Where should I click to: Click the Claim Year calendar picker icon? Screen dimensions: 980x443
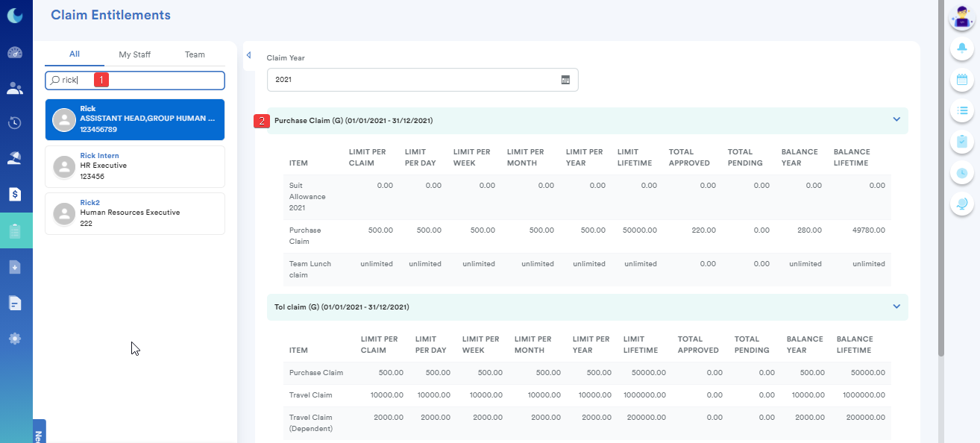565,80
